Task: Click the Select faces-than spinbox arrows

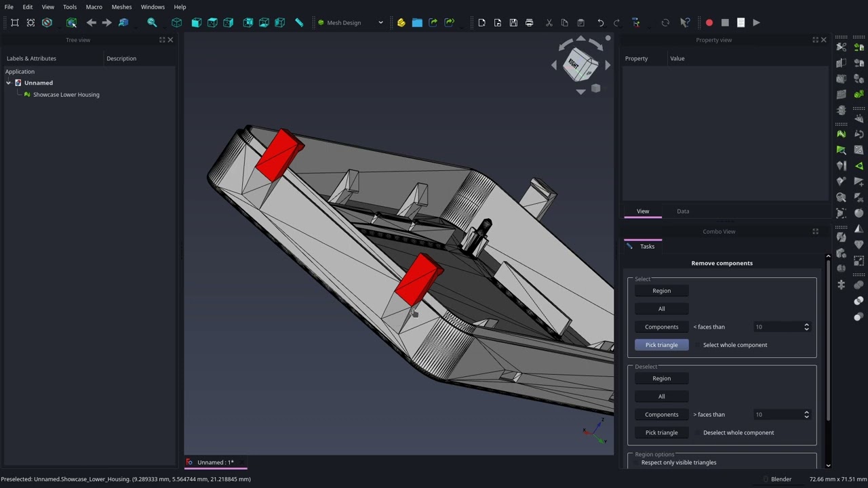Action: [x=806, y=327]
